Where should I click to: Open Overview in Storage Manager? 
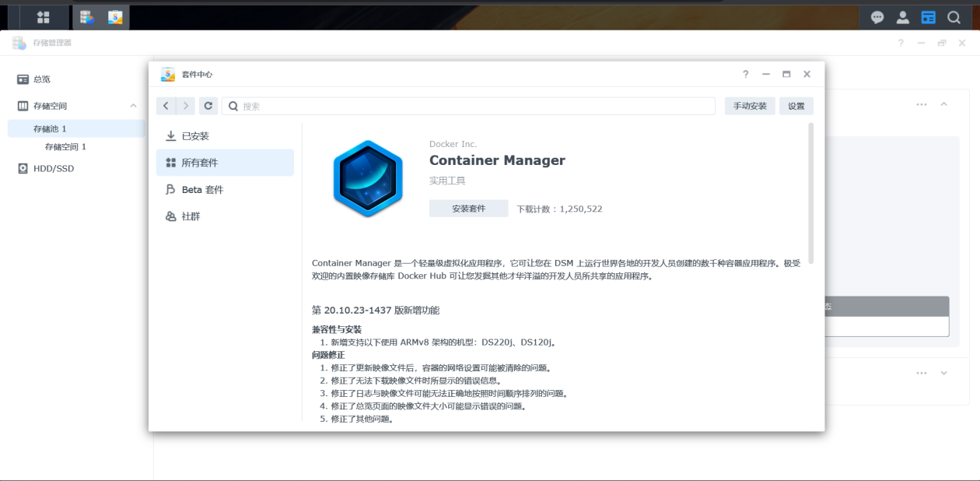pyautogui.click(x=76, y=79)
